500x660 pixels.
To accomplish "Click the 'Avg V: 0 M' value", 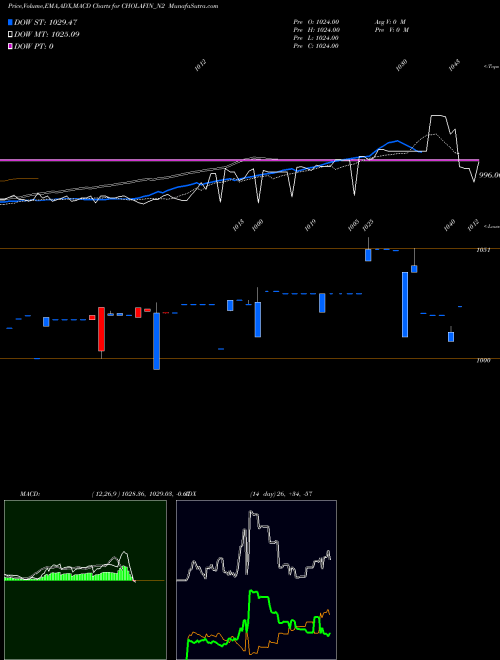I will [390, 22].
